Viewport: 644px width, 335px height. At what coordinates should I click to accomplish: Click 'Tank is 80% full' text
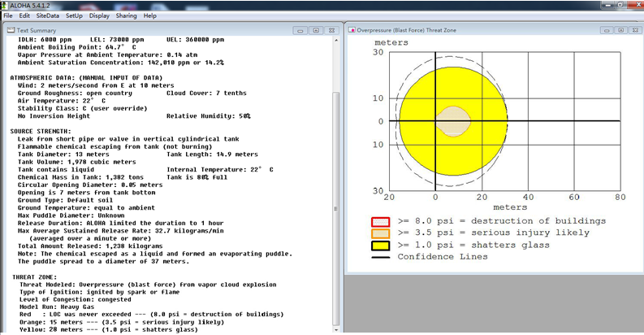[197, 177]
